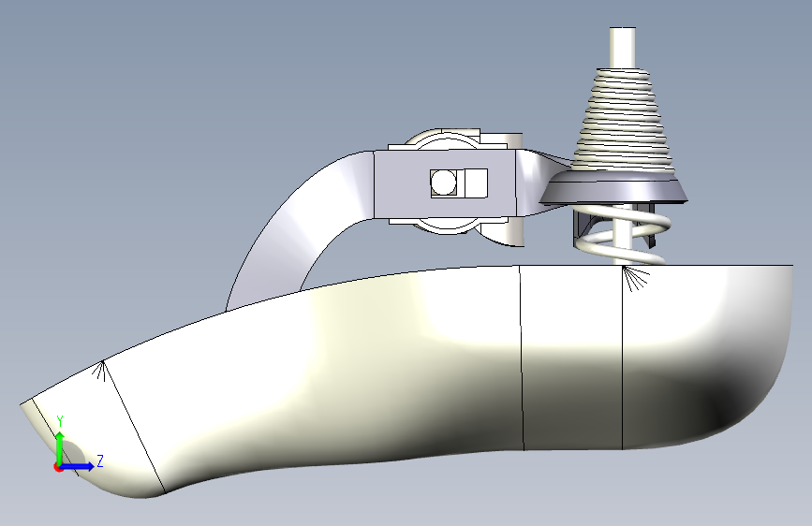The height and width of the screenshot is (526, 812).
Task: Select the coil spring below the flange
Action: click(x=624, y=236)
